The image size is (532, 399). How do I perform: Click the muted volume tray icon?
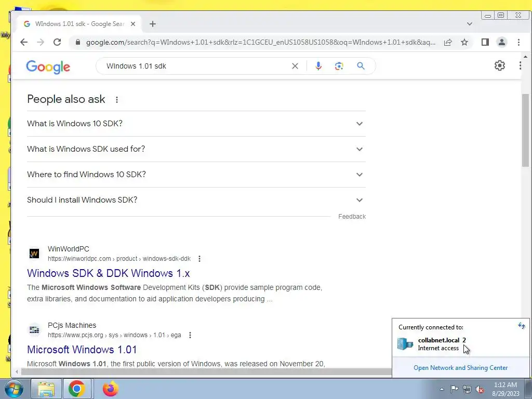tap(480, 390)
